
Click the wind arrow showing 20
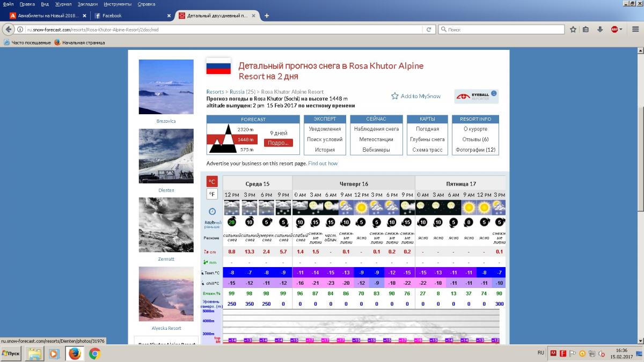tap(231, 222)
